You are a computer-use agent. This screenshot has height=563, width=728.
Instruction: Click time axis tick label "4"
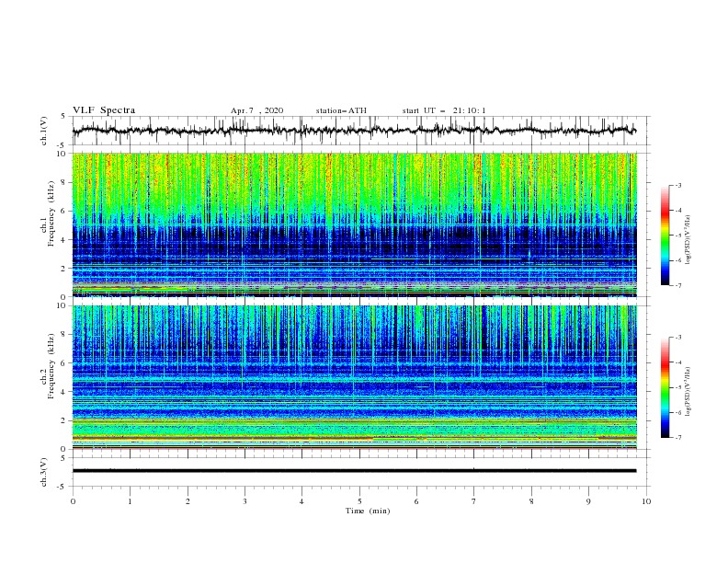(x=301, y=501)
